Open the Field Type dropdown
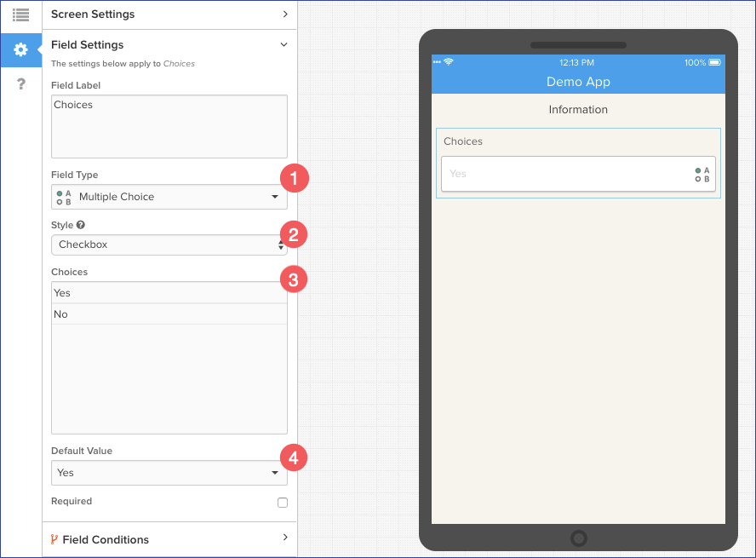756x558 pixels. (x=169, y=197)
